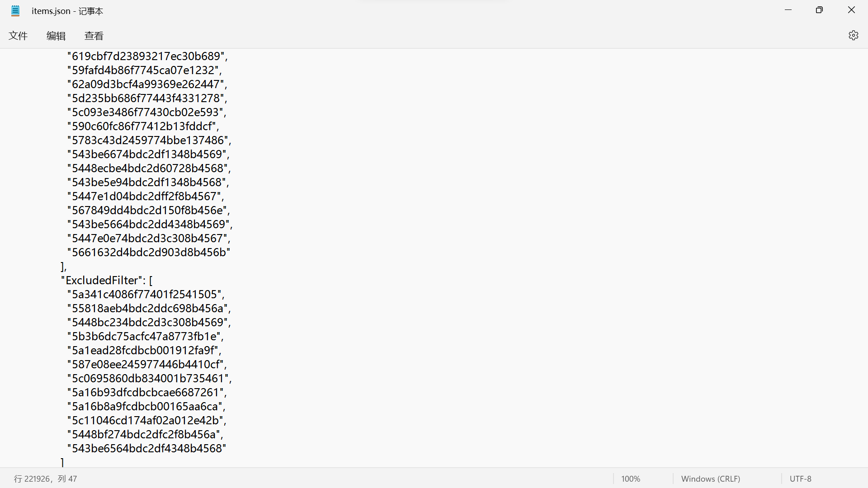Viewport: 868px width, 488px height.
Task: Place cursor on 619cbf7d23893217ec30b689 line
Action: 147,56
